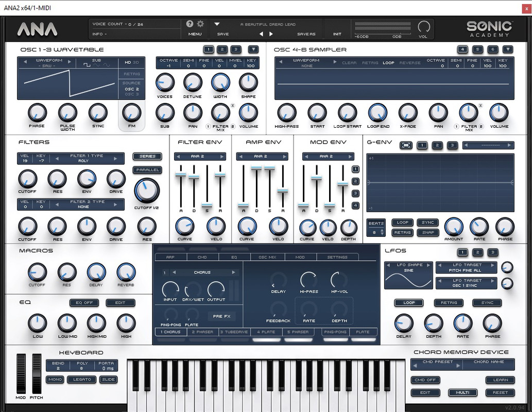This screenshot has width=532, height=412.
Task: Click next LFO shape arrow
Action: pyautogui.click(x=428, y=265)
